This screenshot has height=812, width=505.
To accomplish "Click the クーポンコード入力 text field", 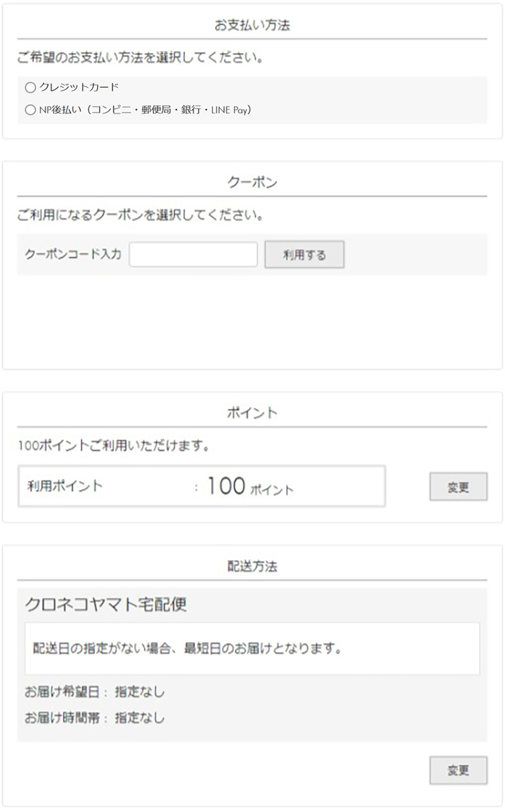I will click(x=193, y=255).
